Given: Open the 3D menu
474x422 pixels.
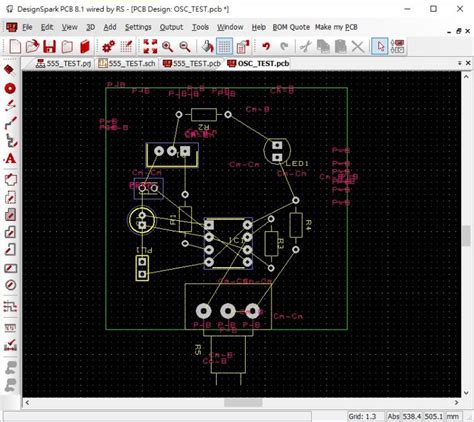Looking at the screenshot, I should (91, 27).
